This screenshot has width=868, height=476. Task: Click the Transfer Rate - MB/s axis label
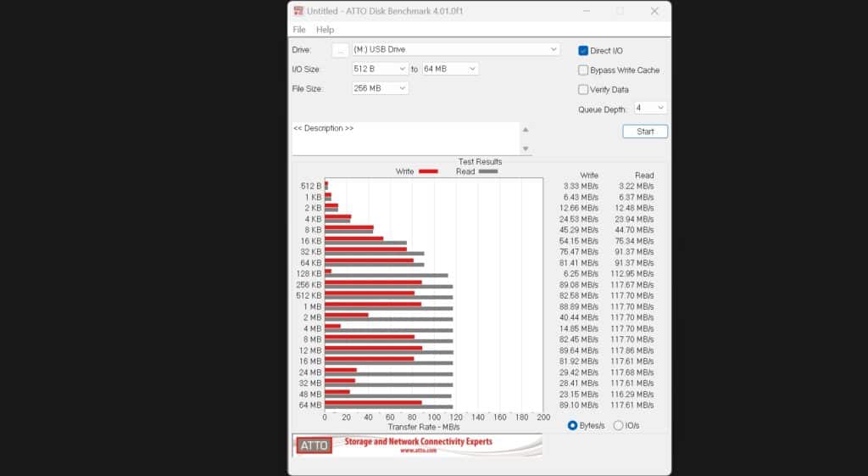[424, 427]
